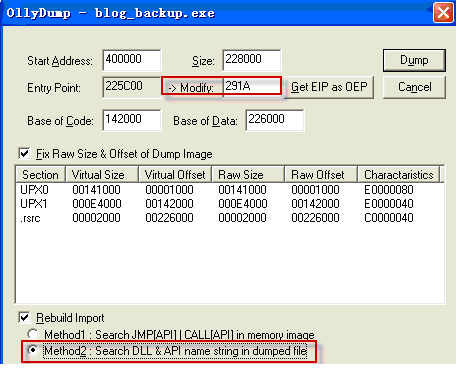457x369 pixels.
Task: Edit the Modify field with 291A
Action: [x=252, y=86]
